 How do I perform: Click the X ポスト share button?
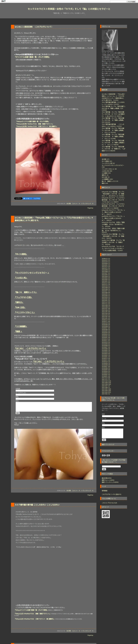18,198
